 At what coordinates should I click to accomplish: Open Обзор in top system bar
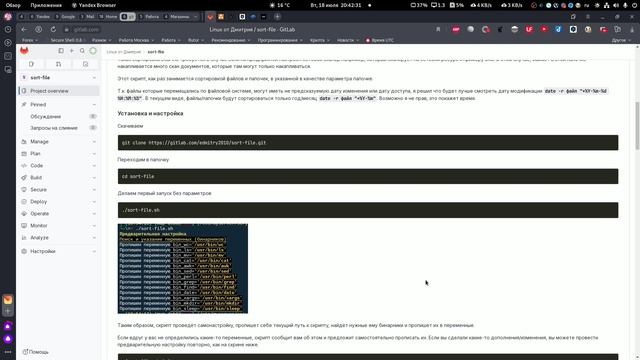(x=13, y=5)
